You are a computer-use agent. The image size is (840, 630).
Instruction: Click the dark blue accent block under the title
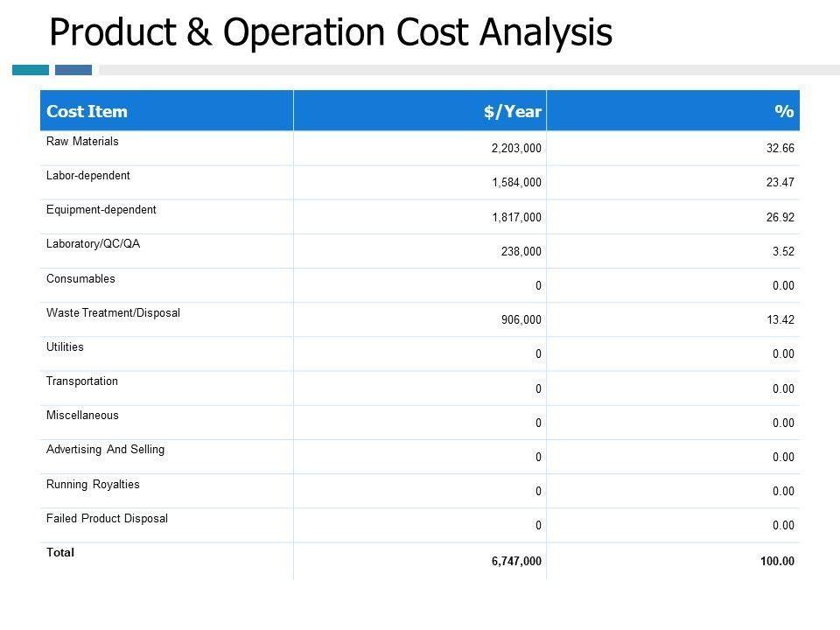[x=73, y=70]
